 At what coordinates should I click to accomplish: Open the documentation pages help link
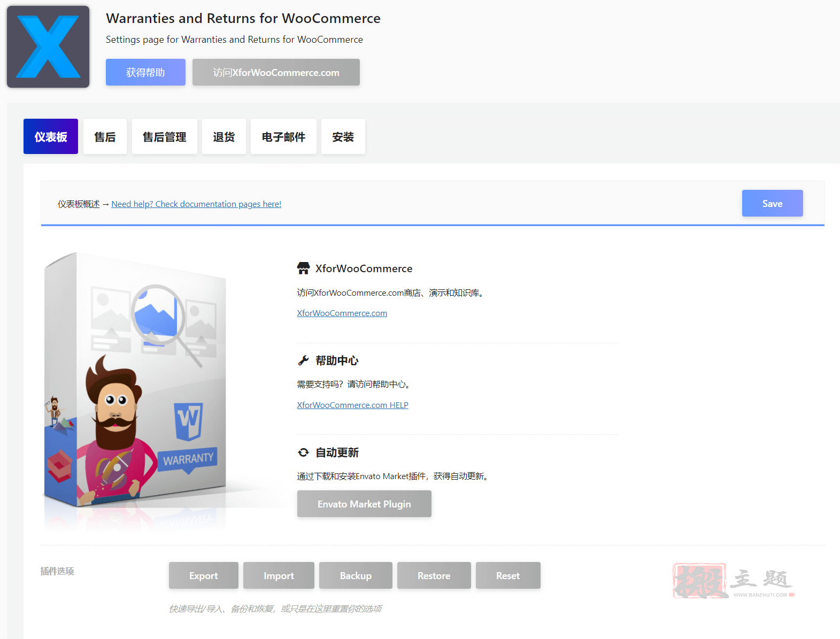click(196, 204)
